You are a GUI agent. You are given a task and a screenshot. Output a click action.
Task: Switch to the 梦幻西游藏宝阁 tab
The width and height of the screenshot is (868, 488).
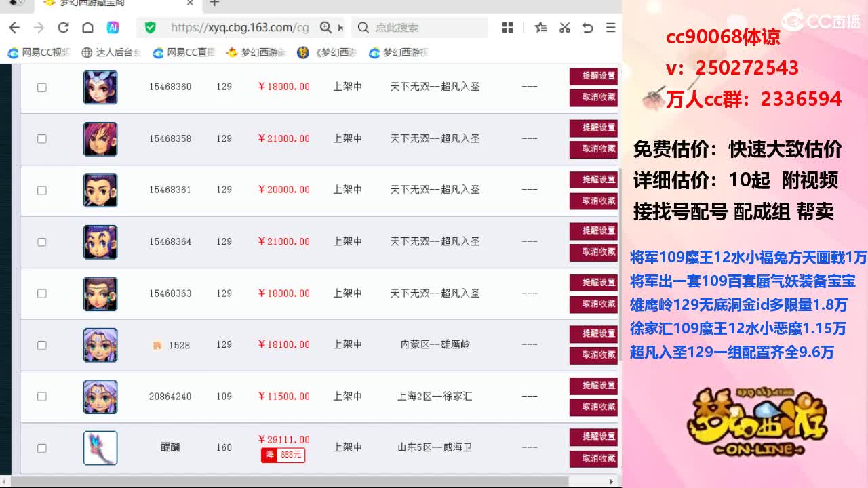coord(117,3)
